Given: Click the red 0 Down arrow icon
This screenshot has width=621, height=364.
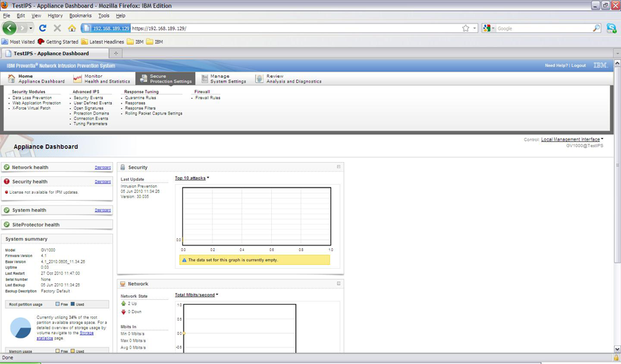Looking at the screenshot, I should coord(124,312).
